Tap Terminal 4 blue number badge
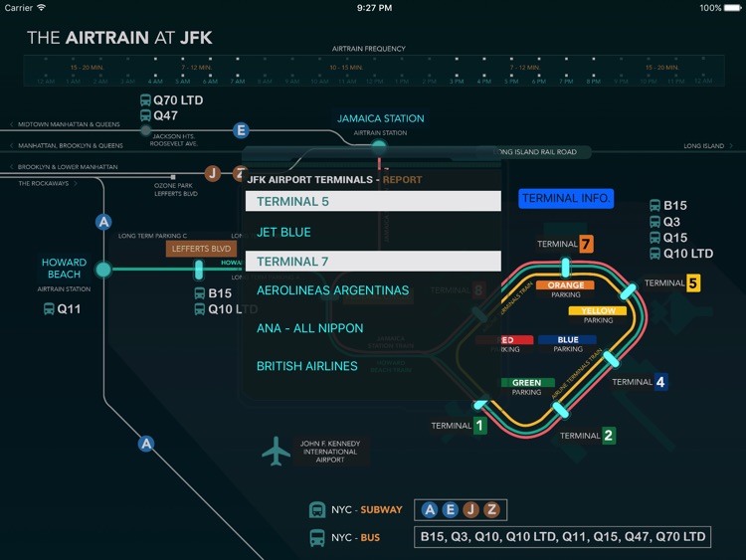Screen dimensions: 746x560 coord(660,382)
